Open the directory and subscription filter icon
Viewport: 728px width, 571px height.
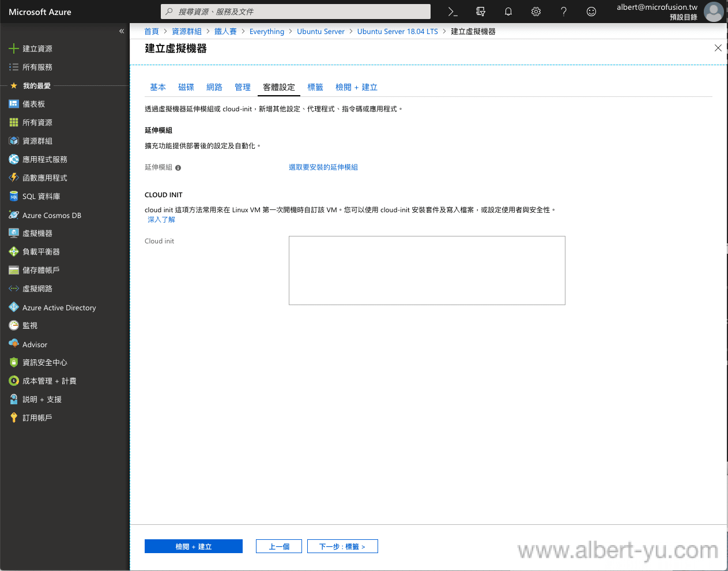pyautogui.click(x=481, y=12)
